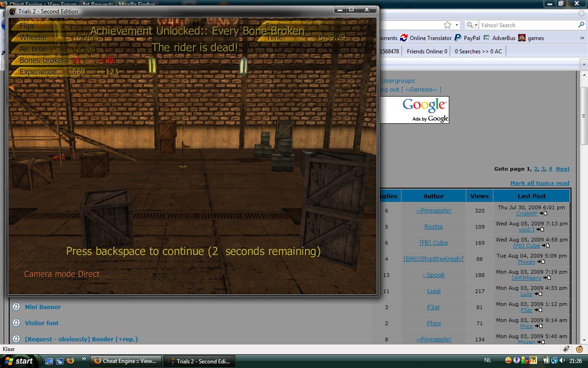The image size is (588, 368).
Task: Click the 21:26 system clock
Action: pyautogui.click(x=576, y=361)
